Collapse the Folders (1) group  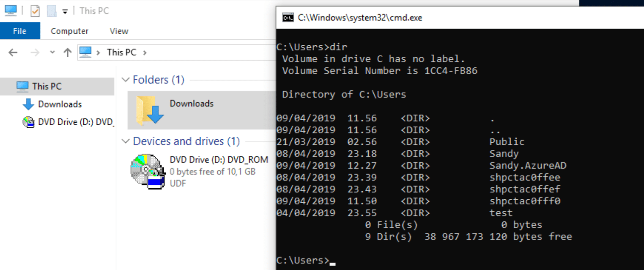click(126, 80)
